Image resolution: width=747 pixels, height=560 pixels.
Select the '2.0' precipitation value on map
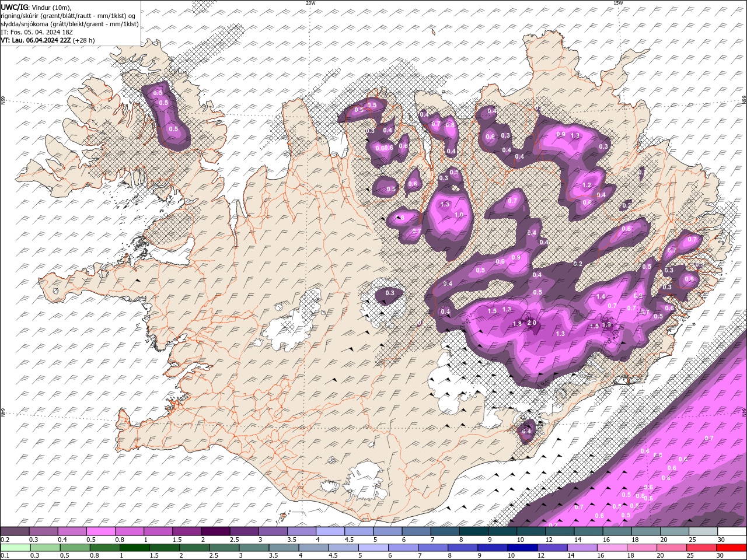pos(532,323)
